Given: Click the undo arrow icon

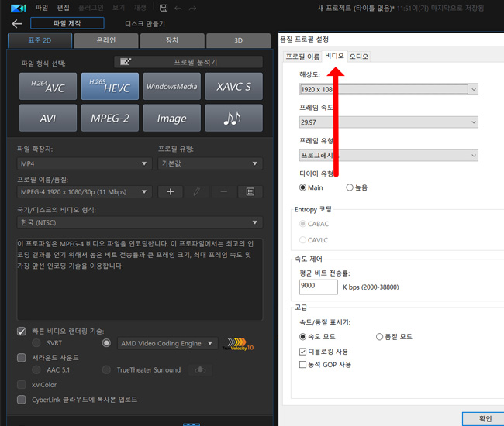Looking at the screenshot, I should (178, 9).
